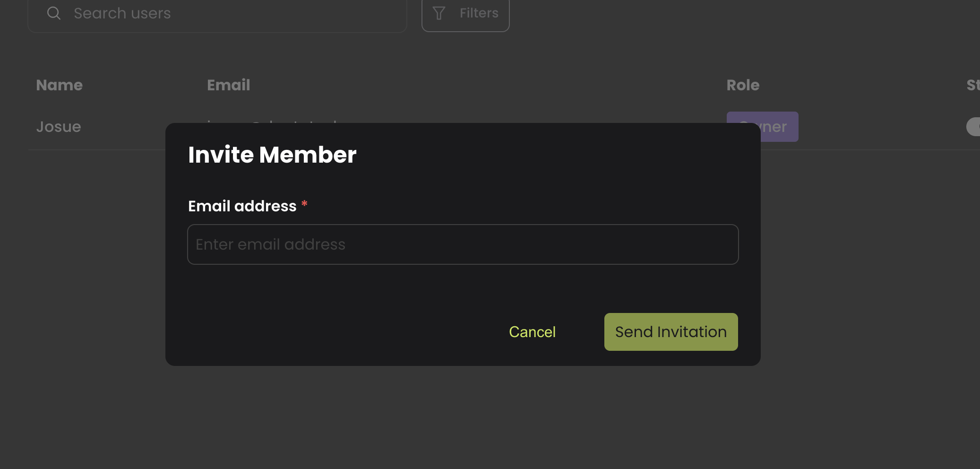Image resolution: width=980 pixels, height=469 pixels.
Task: Click the Email address field label
Action: (242, 206)
